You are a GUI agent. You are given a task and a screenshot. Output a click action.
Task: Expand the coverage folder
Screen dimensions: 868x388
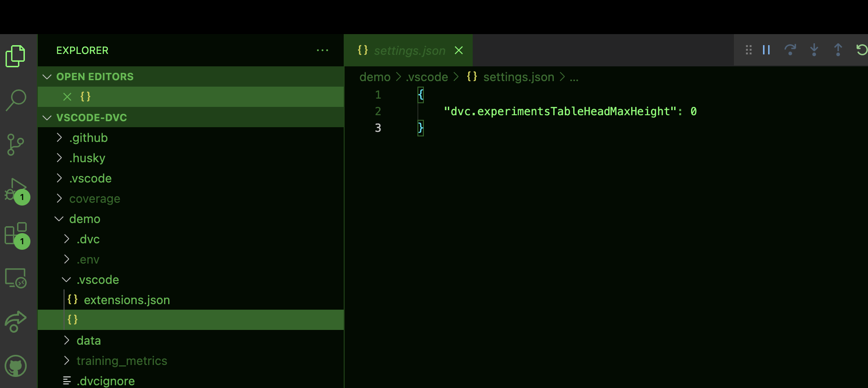(59, 199)
